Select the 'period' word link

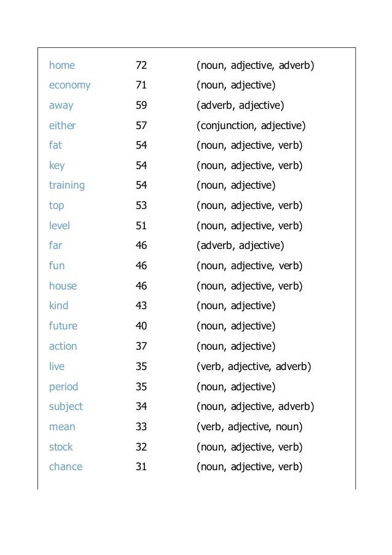click(x=64, y=387)
